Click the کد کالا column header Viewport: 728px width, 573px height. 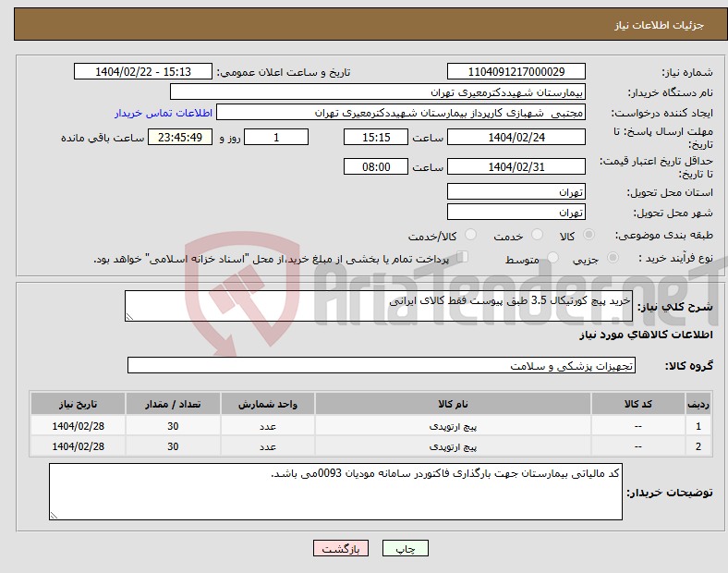click(638, 404)
